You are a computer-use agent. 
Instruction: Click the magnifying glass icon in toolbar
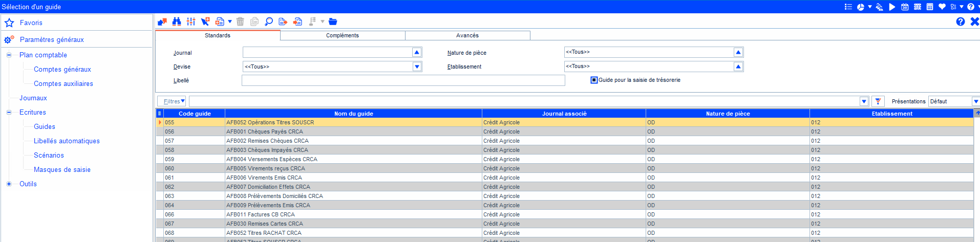[268, 21]
